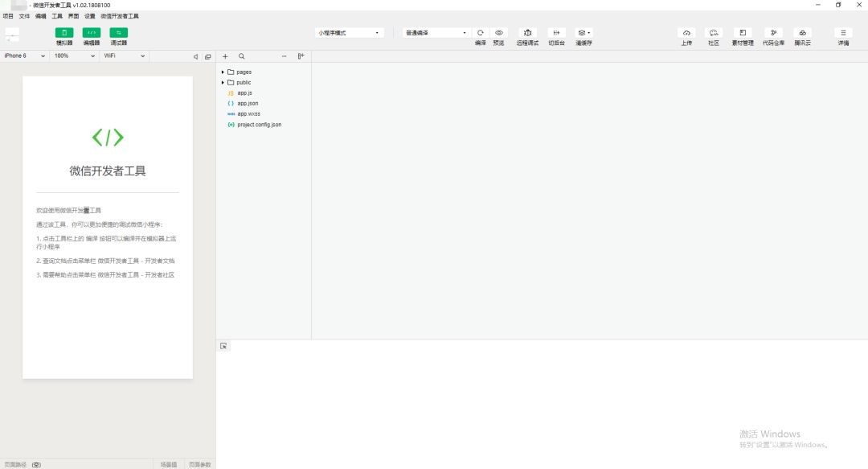Screen dimensions: 868x469
Task: Open the 普通编译 compile mode dropdown
Action: point(436,33)
